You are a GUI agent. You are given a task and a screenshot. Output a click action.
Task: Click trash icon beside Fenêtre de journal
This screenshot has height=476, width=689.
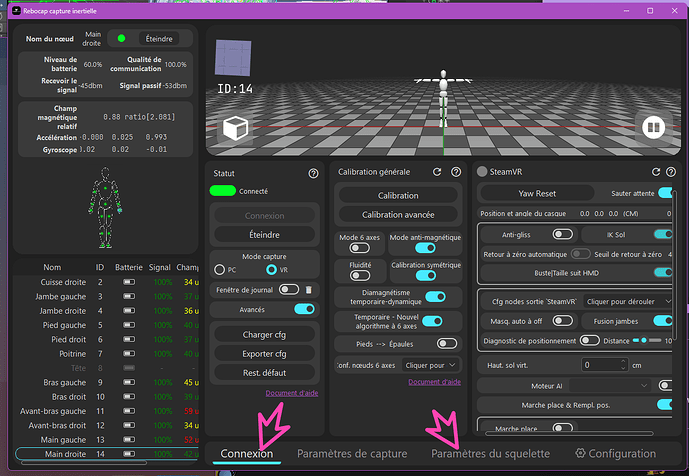[309, 290]
